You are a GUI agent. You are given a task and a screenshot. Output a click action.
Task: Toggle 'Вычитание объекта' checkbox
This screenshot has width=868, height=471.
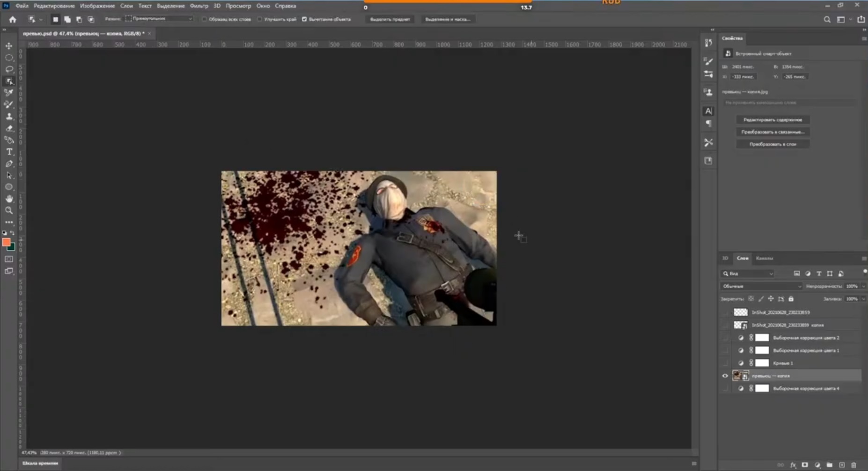pos(304,19)
